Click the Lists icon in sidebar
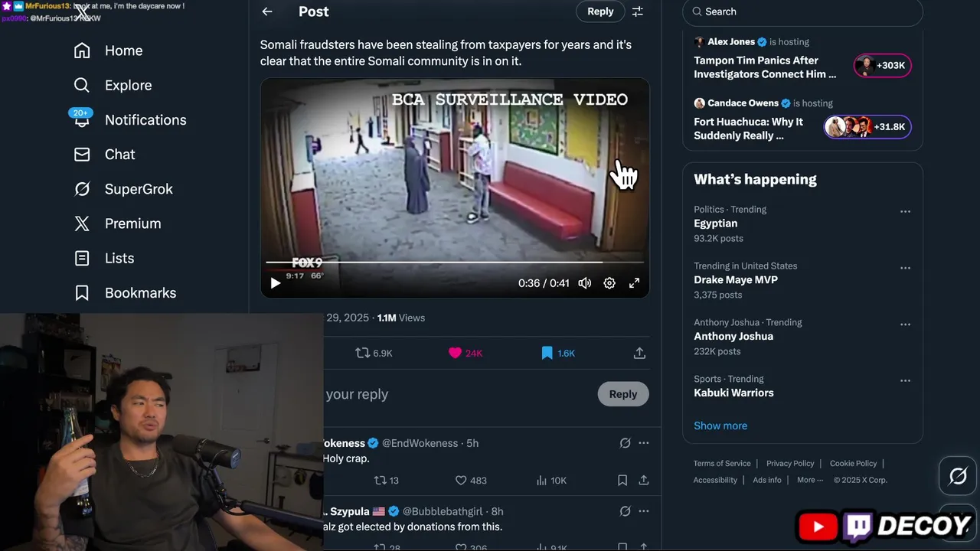Viewport: 980px width, 551px height. tap(82, 258)
